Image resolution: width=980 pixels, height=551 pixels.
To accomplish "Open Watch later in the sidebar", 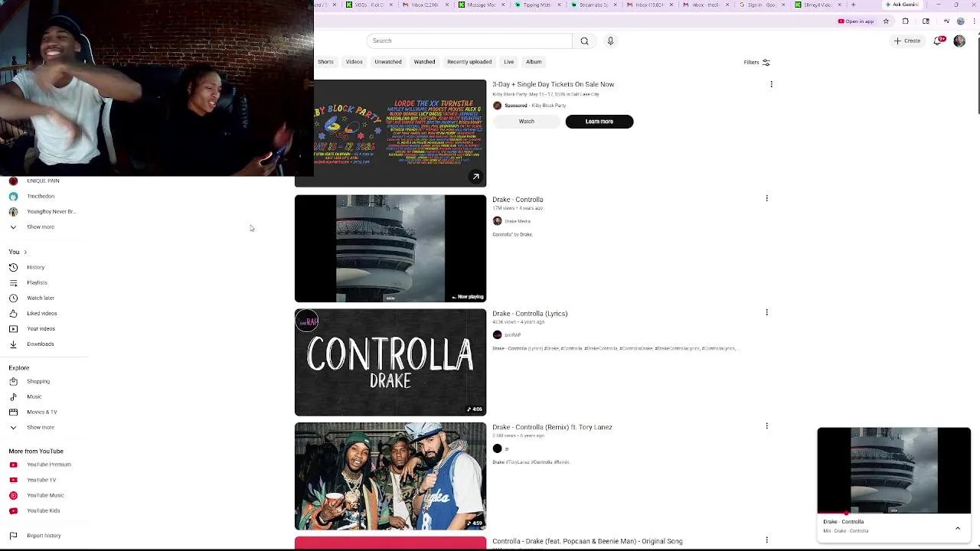I will [x=41, y=298].
